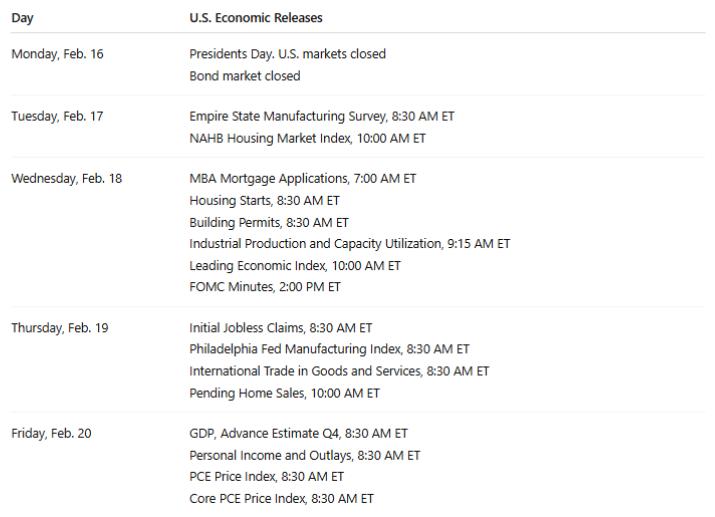Click the Day column header

pyautogui.click(x=20, y=18)
